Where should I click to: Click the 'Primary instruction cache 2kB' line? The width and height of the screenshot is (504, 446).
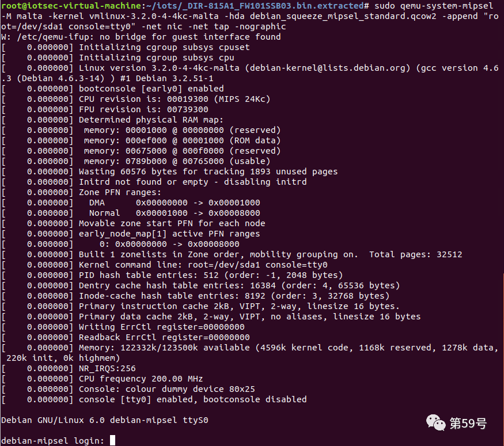pyautogui.click(x=200, y=306)
